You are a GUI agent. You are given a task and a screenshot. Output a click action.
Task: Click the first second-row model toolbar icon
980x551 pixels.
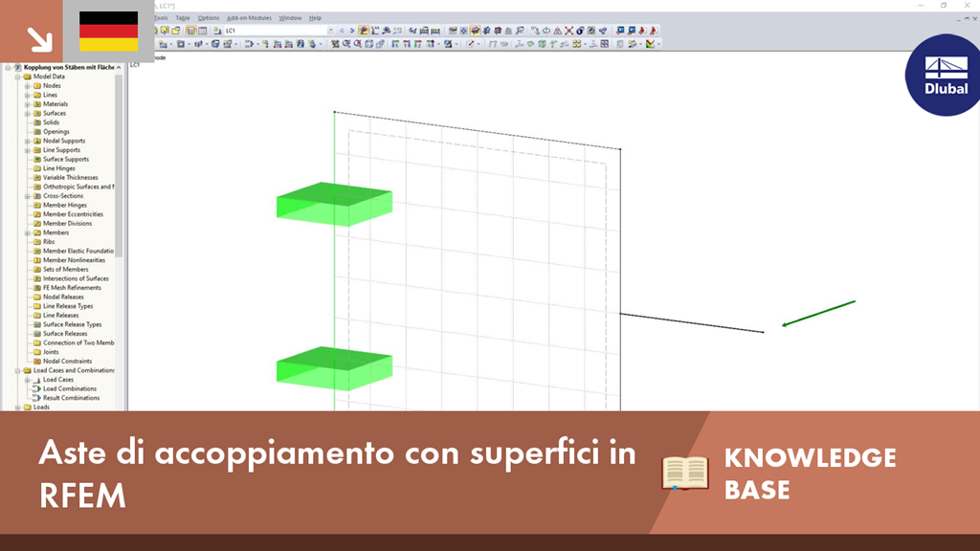(x=163, y=44)
